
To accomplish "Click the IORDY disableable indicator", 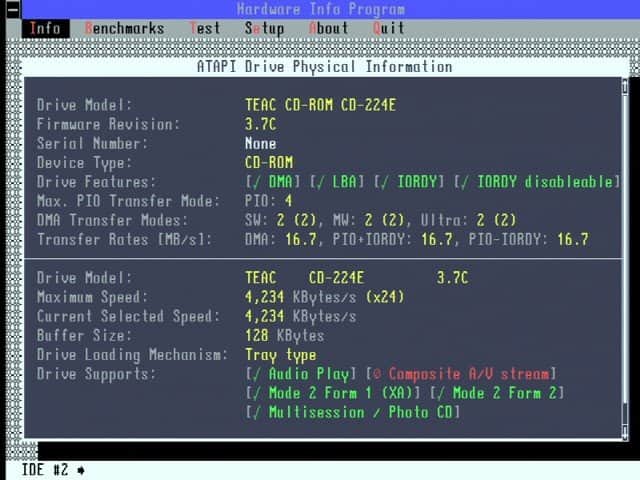I will pyautogui.click(x=537, y=182).
